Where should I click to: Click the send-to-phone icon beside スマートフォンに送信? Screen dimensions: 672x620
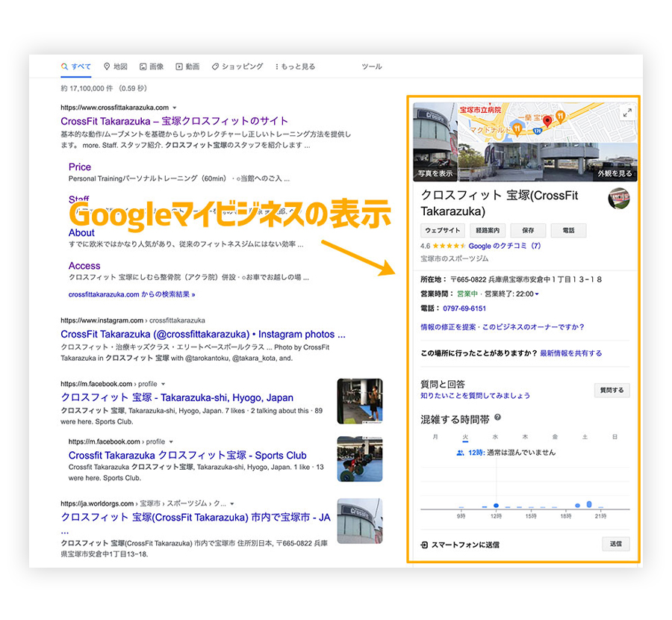[425, 545]
